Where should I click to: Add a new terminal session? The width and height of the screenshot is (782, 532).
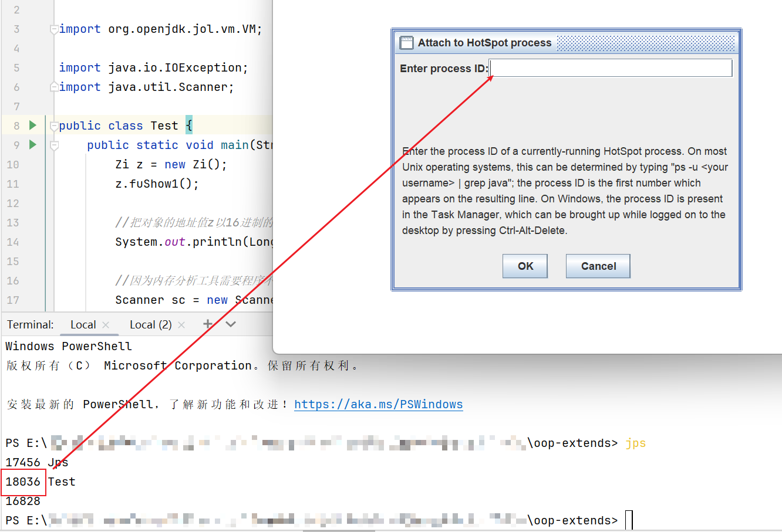pyautogui.click(x=208, y=324)
